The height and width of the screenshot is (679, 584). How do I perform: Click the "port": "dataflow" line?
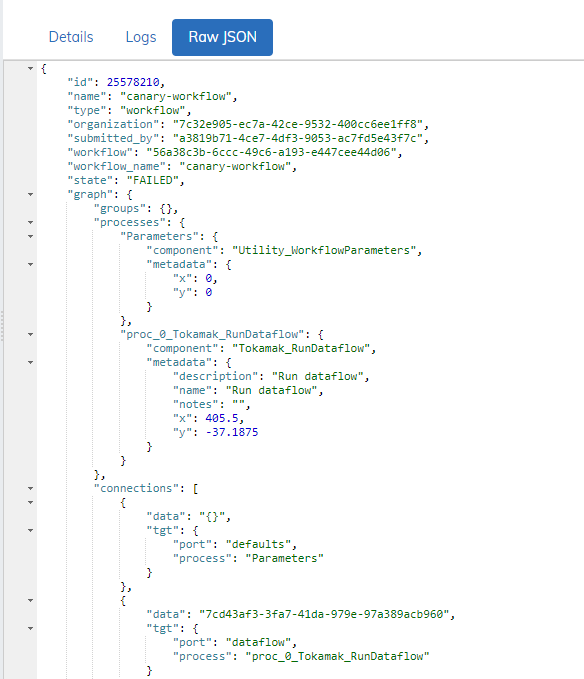(235, 643)
